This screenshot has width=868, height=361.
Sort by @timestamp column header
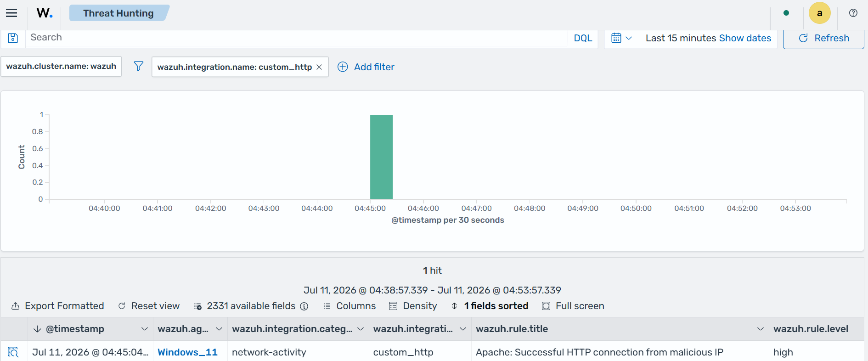click(75, 329)
